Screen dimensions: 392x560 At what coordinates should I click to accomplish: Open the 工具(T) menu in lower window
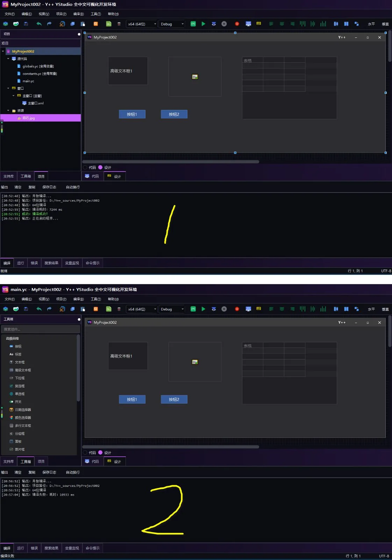point(96,299)
